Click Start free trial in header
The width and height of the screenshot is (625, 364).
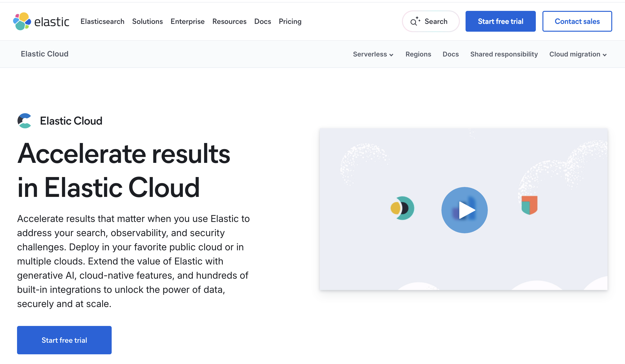pyautogui.click(x=500, y=21)
